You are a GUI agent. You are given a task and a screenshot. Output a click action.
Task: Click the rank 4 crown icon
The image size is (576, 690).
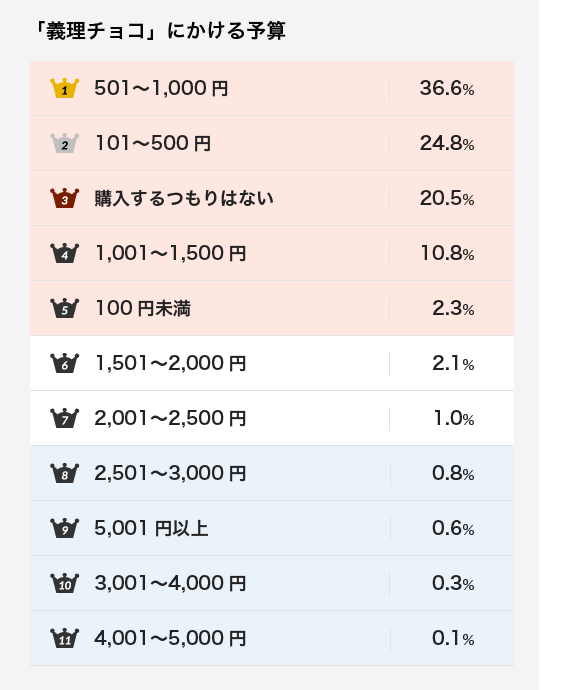point(65,253)
